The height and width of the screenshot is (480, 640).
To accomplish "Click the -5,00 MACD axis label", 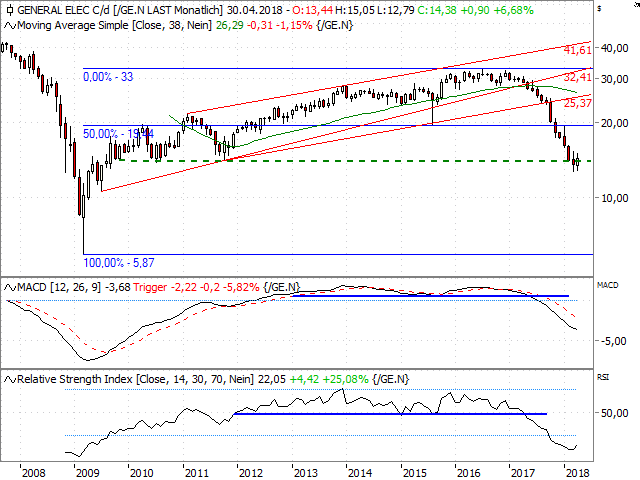I will [x=612, y=341].
